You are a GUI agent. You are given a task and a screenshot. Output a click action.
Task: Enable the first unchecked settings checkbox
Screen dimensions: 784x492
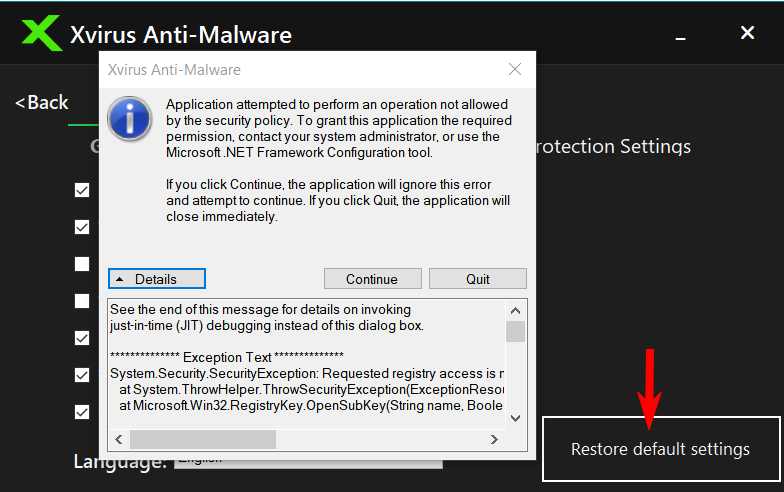tap(82, 264)
